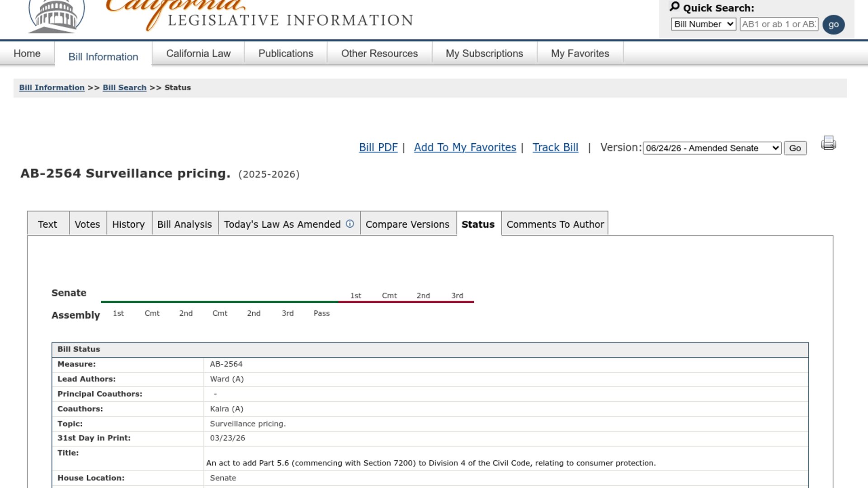868x488 pixels.
Task: Open the California Law menu
Action: pyautogui.click(x=198, y=53)
